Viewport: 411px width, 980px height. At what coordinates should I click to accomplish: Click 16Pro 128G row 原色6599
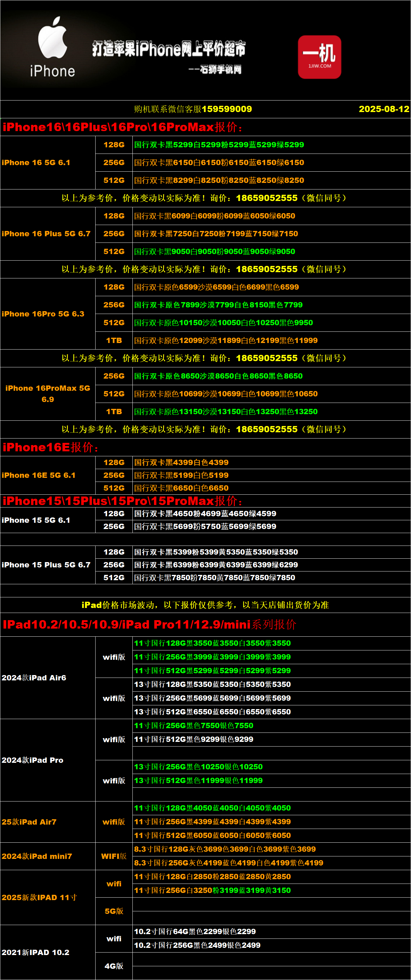[271, 287]
